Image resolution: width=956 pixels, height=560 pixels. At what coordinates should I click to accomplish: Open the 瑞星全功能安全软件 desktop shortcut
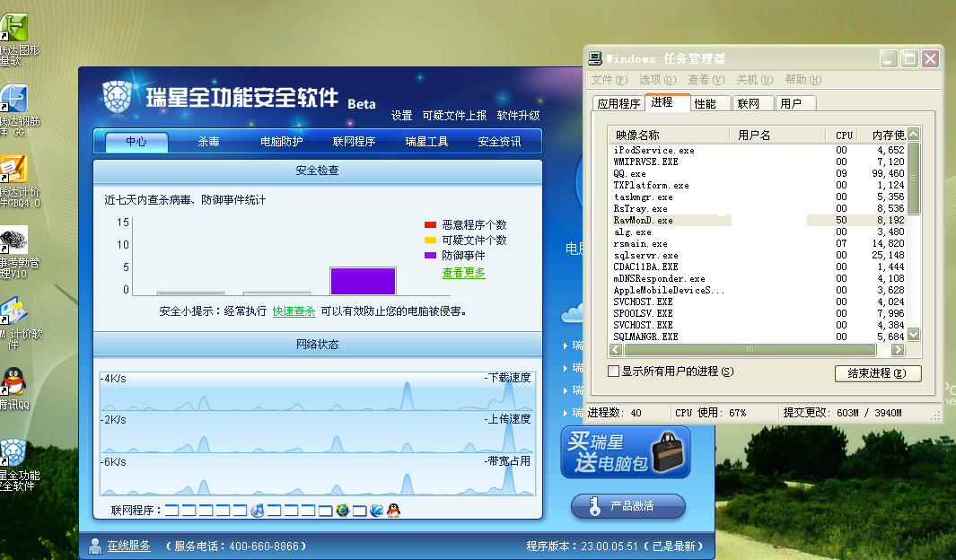tap(18, 465)
